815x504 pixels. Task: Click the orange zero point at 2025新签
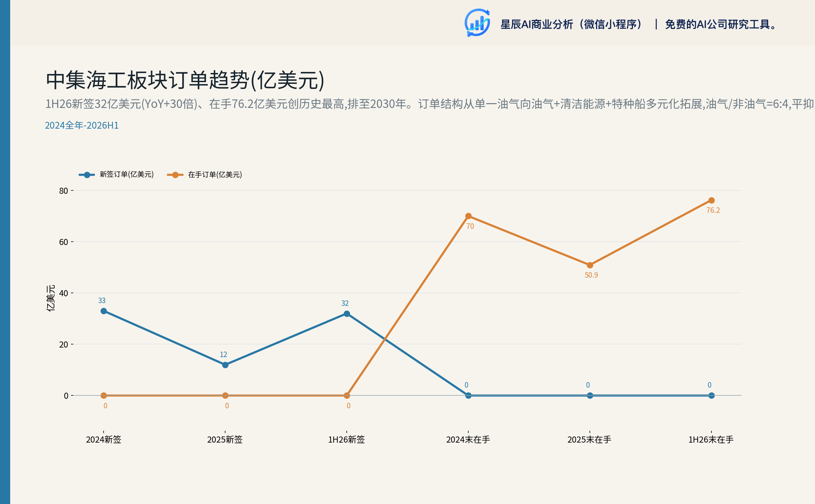click(225, 395)
